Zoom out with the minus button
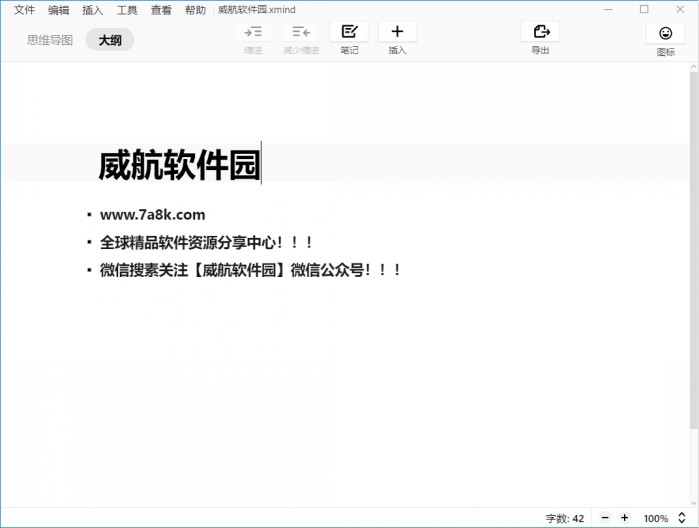 pos(605,518)
